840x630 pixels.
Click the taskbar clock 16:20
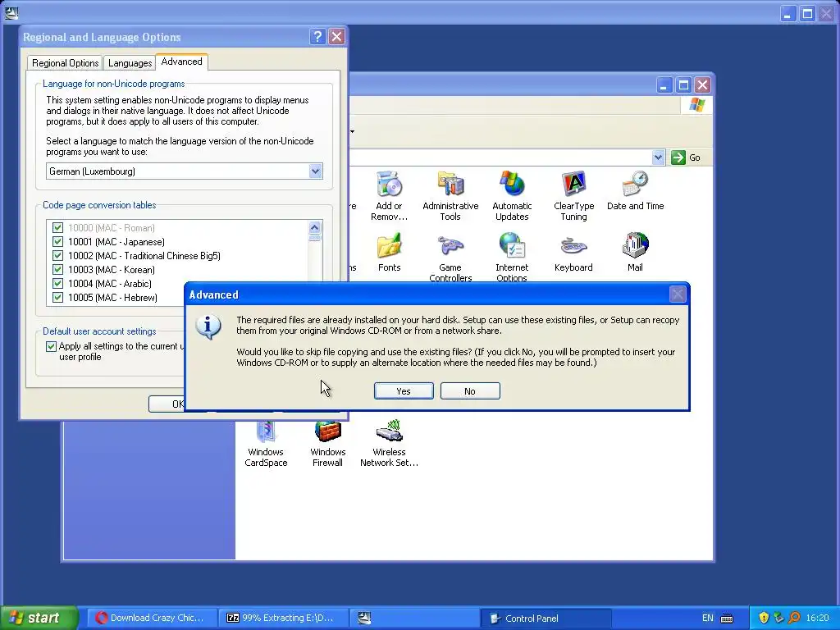pos(818,618)
